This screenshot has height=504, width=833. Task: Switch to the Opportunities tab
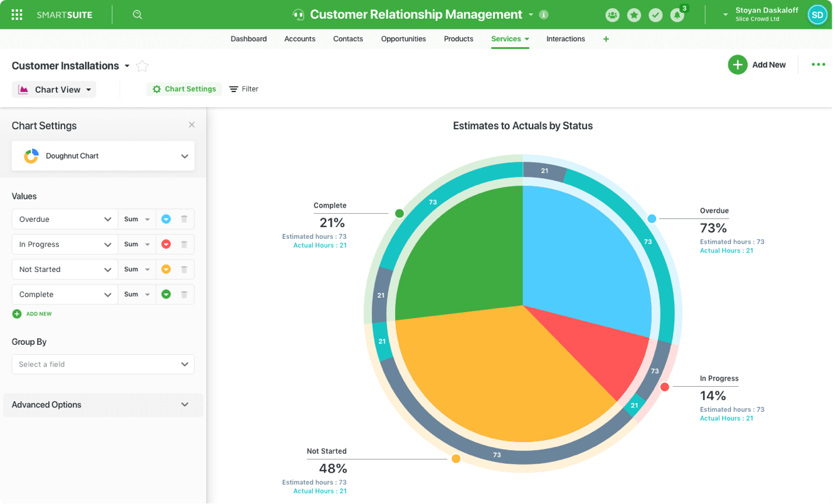click(403, 39)
